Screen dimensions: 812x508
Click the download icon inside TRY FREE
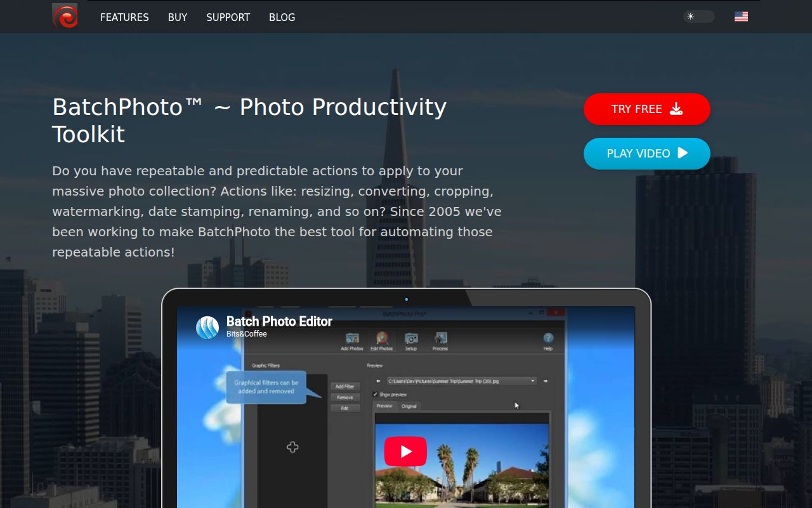click(x=676, y=109)
